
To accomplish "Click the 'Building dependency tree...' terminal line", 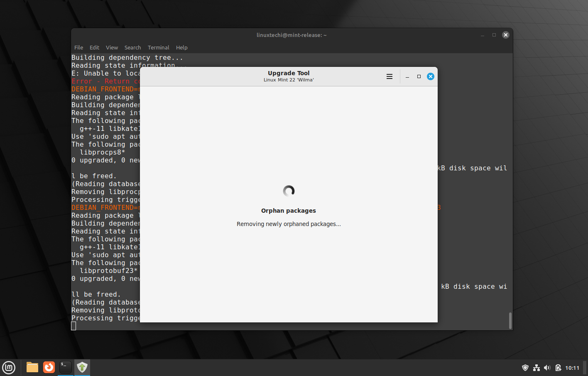I will [127, 58].
